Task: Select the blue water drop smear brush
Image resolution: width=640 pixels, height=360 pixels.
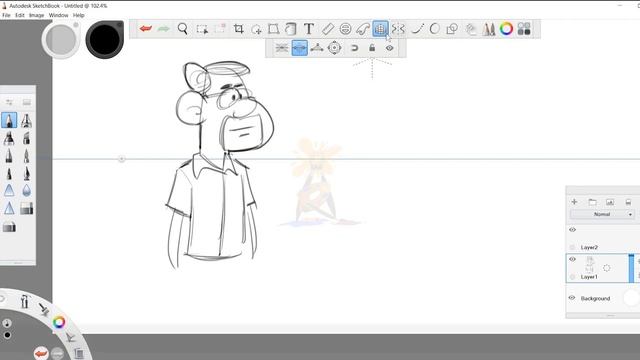Action: pos(26,191)
